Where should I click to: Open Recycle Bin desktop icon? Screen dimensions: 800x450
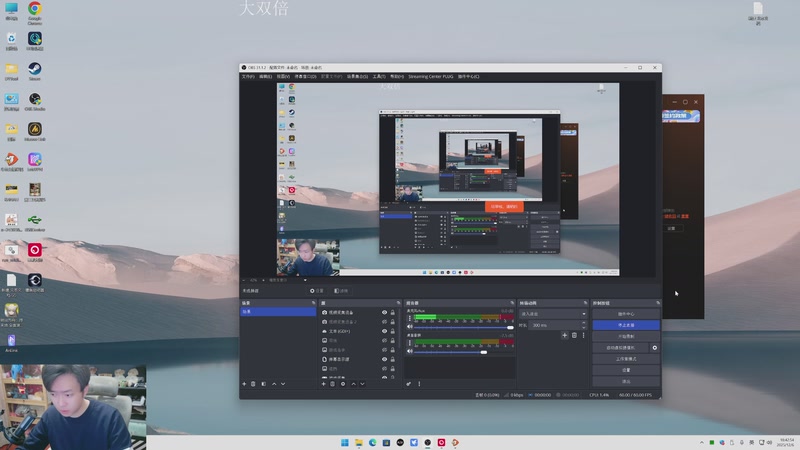coord(11,42)
